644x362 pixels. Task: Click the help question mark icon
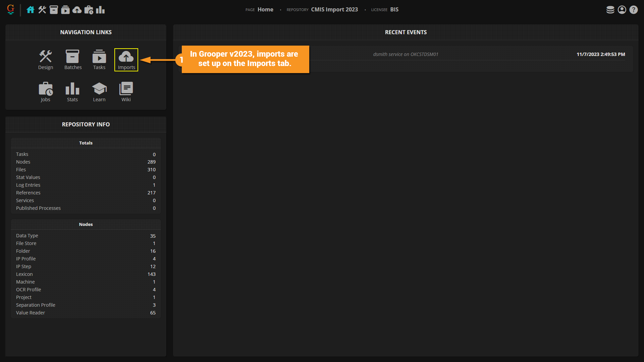(x=633, y=10)
